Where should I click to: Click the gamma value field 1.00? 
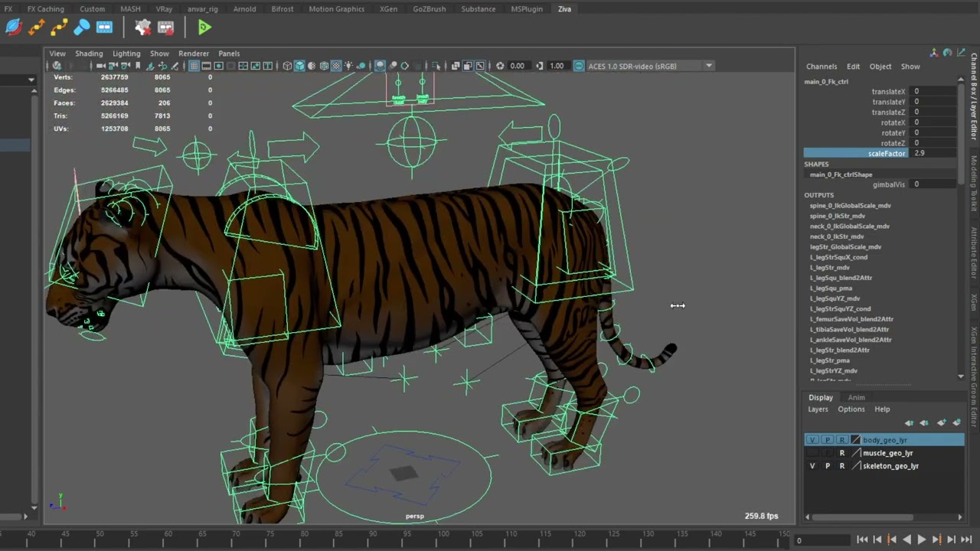tap(557, 66)
